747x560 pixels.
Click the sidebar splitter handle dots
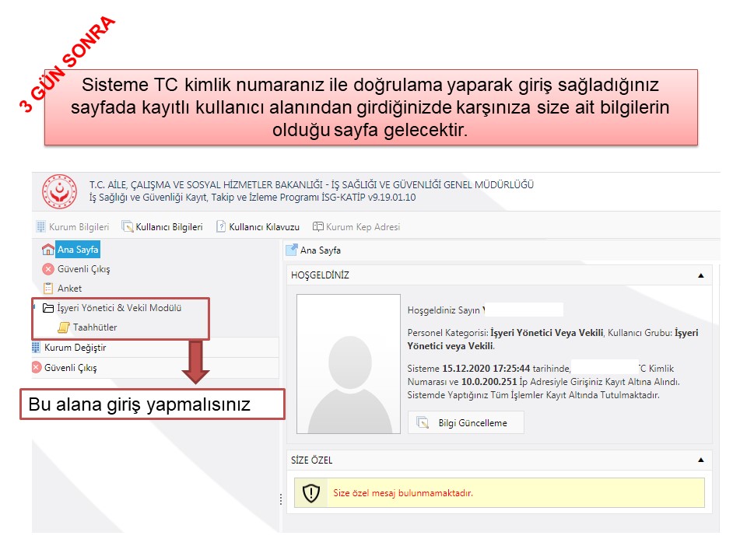(281, 499)
